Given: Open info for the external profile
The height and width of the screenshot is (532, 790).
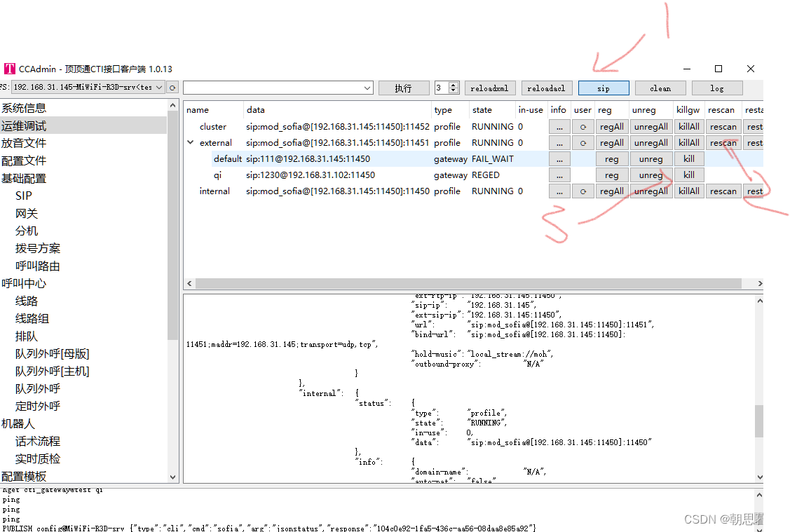Looking at the screenshot, I should coord(559,143).
